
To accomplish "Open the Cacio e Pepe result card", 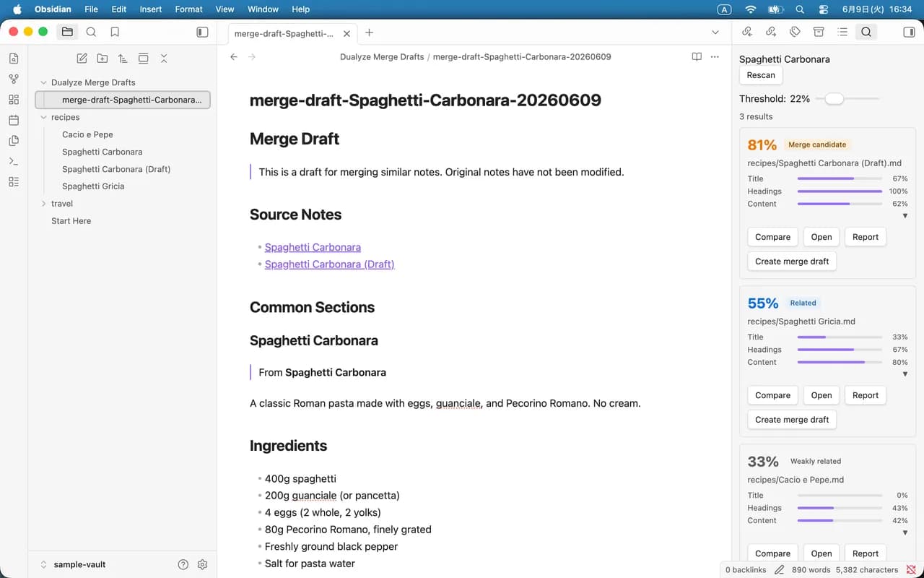I will 821,553.
